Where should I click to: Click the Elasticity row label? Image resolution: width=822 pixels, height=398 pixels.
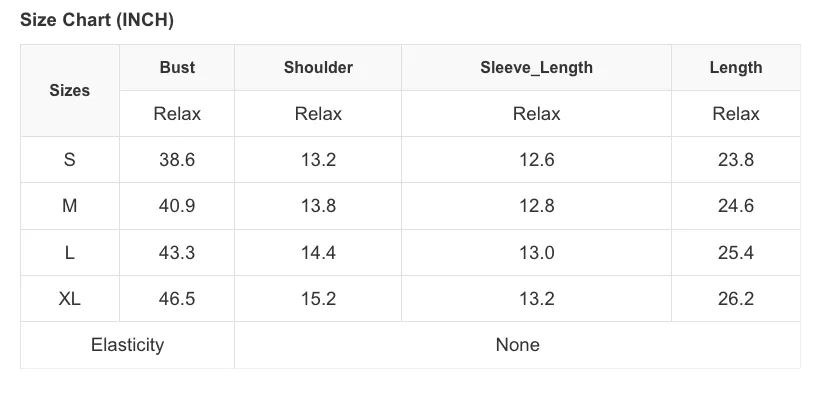[x=127, y=345]
